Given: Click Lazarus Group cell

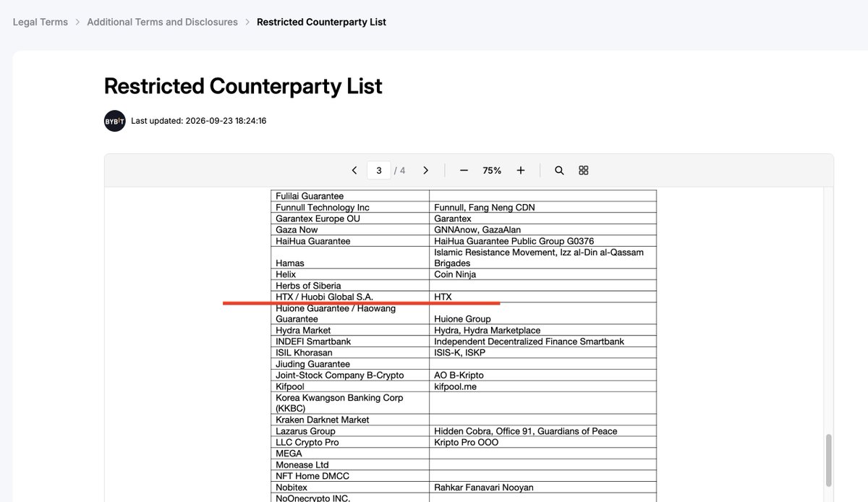Looking at the screenshot, I should (x=350, y=431).
